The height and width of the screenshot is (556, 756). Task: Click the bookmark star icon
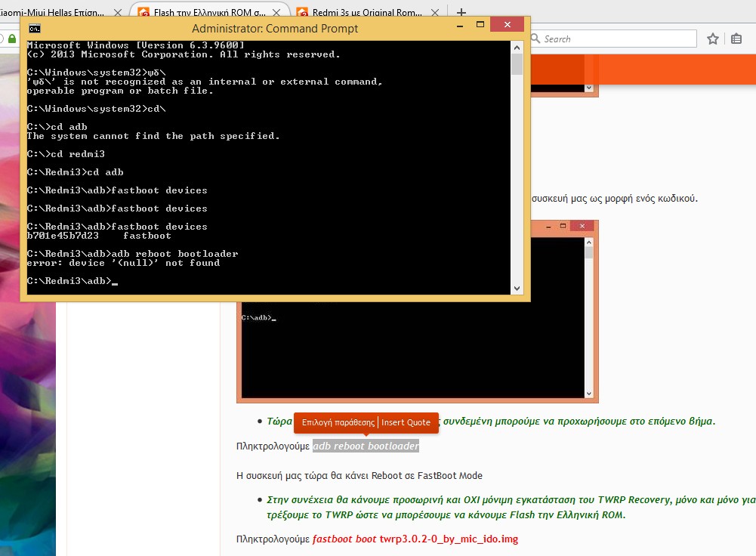click(712, 39)
